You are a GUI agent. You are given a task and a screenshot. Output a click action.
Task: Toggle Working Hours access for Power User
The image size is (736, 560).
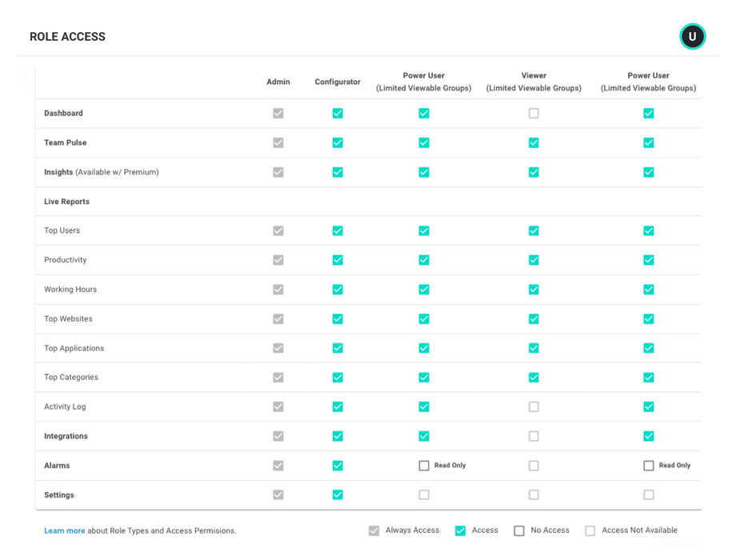point(424,289)
